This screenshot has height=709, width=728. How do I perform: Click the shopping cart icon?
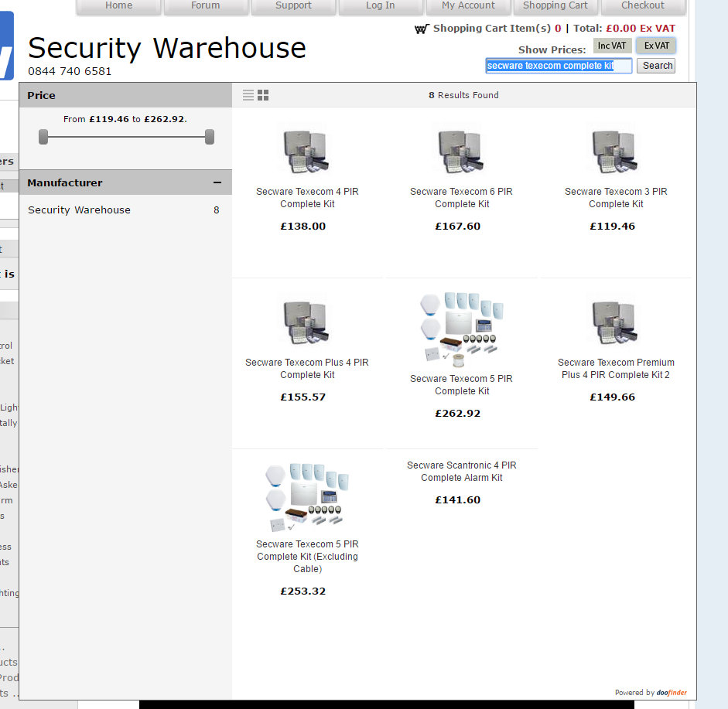click(422, 29)
